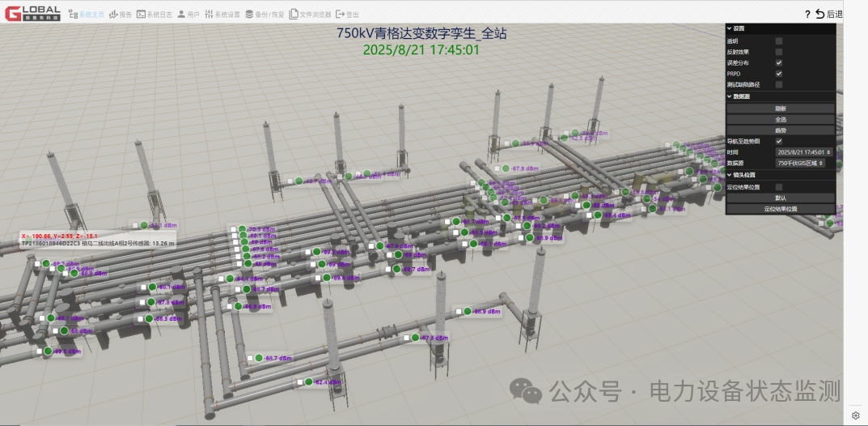868x426 pixels.
Task: Open the 用户 menu
Action: coord(188,15)
